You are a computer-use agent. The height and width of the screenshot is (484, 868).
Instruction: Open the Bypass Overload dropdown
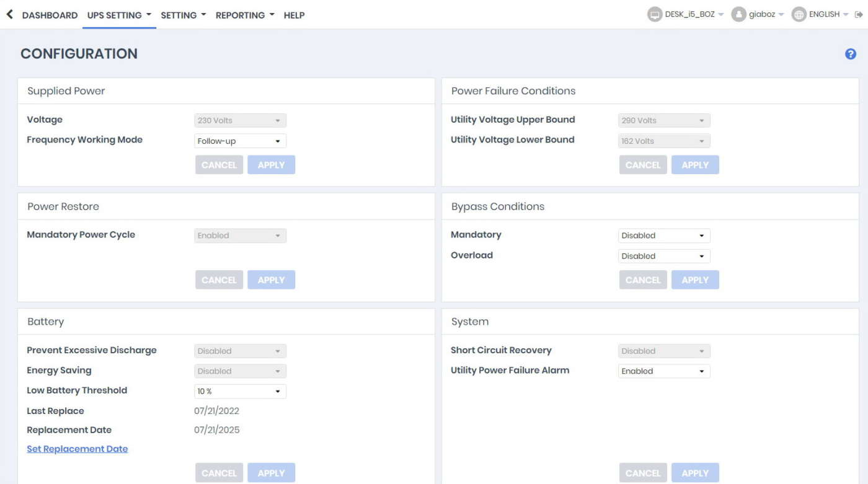(664, 256)
